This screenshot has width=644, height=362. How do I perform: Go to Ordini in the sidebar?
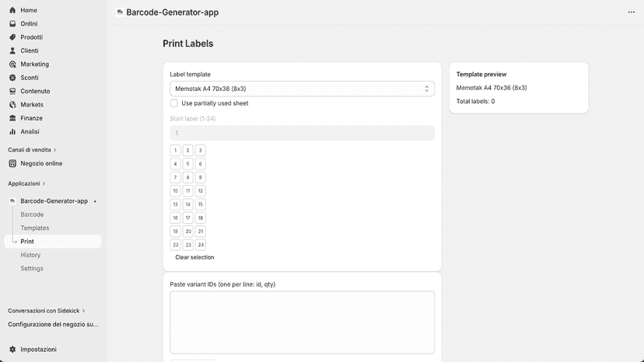[29, 24]
